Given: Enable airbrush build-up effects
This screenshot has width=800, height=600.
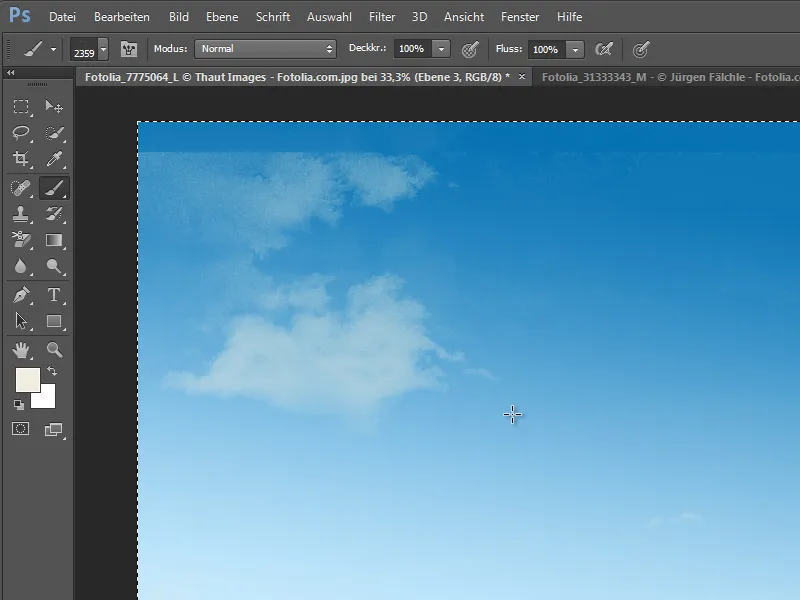Looking at the screenshot, I should coord(604,49).
